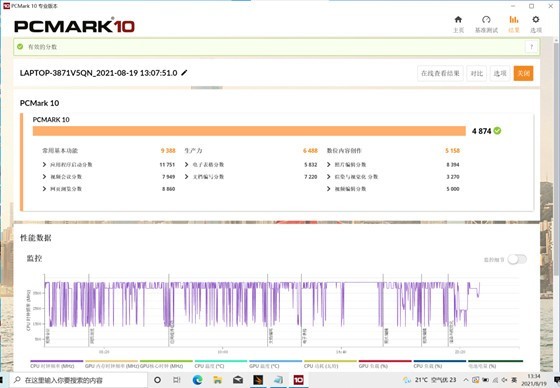Click the orange Essentials score 9 388
560x388 pixels.
pyautogui.click(x=168, y=151)
